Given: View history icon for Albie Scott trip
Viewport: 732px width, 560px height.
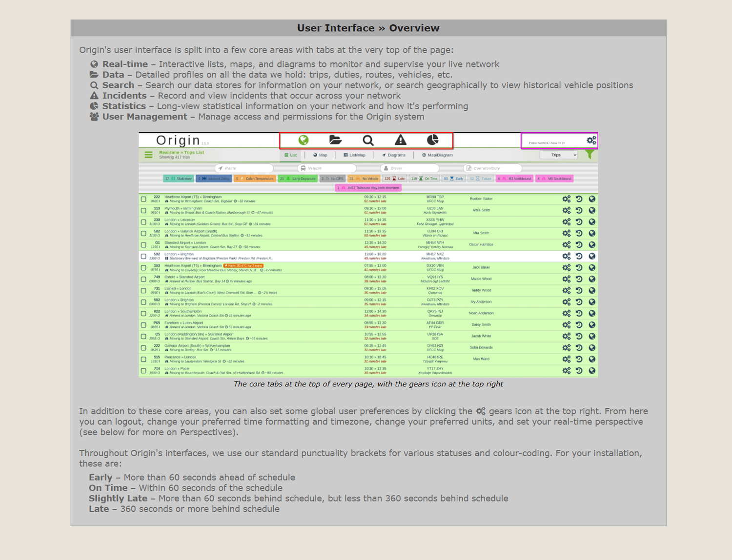Looking at the screenshot, I should (579, 210).
